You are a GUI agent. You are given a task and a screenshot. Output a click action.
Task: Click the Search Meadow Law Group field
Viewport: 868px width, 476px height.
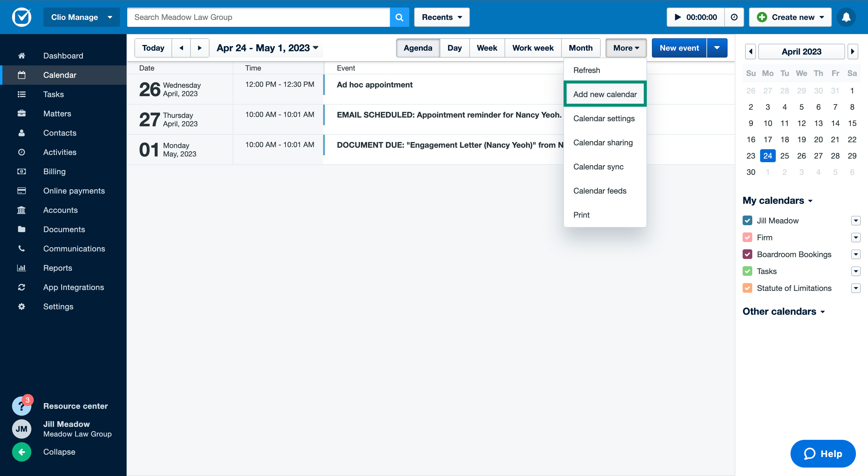[259, 17]
